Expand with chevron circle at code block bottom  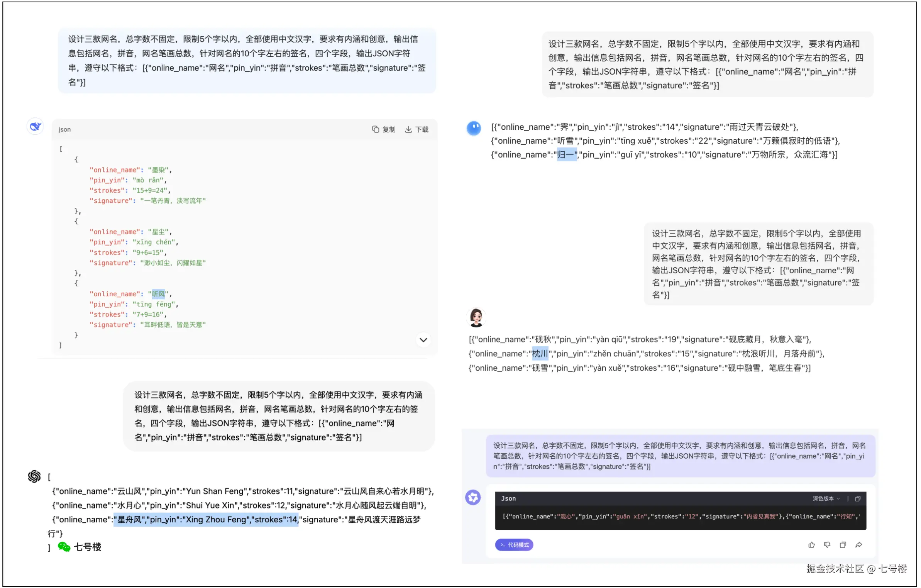pyautogui.click(x=423, y=340)
